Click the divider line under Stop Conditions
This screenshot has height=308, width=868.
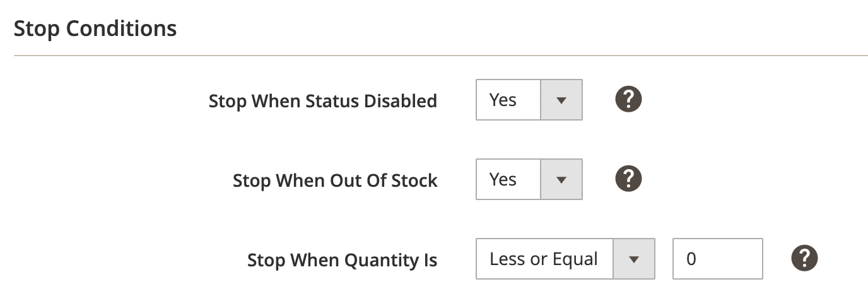pos(434,56)
